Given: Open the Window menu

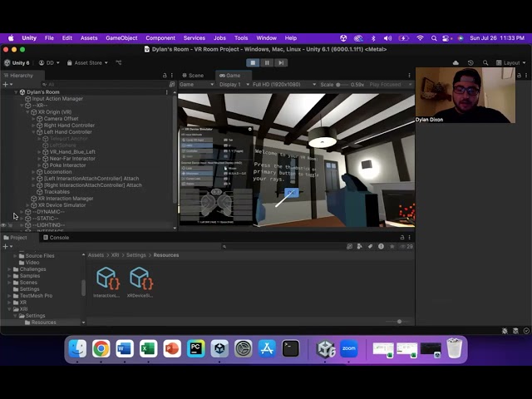Looking at the screenshot, I should point(266,38).
